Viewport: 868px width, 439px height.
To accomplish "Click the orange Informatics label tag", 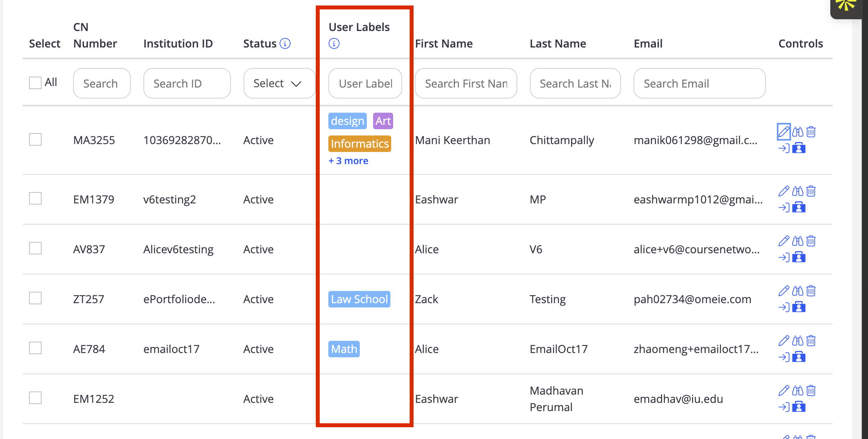I will click(x=360, y=144).
